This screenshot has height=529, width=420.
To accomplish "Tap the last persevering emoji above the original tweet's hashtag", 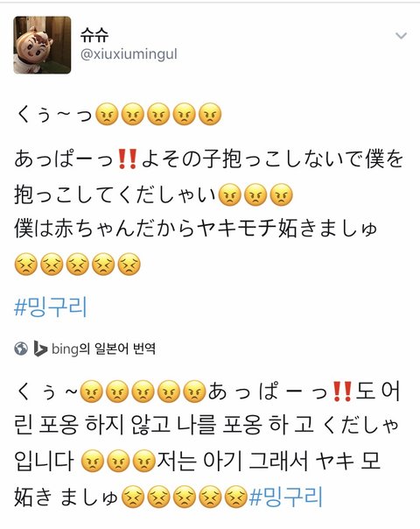I will [x=129, y=264].
